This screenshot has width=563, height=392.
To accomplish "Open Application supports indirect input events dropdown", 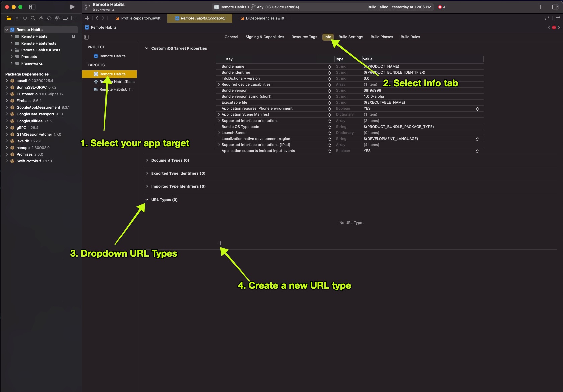I will [x=477, y=151].
